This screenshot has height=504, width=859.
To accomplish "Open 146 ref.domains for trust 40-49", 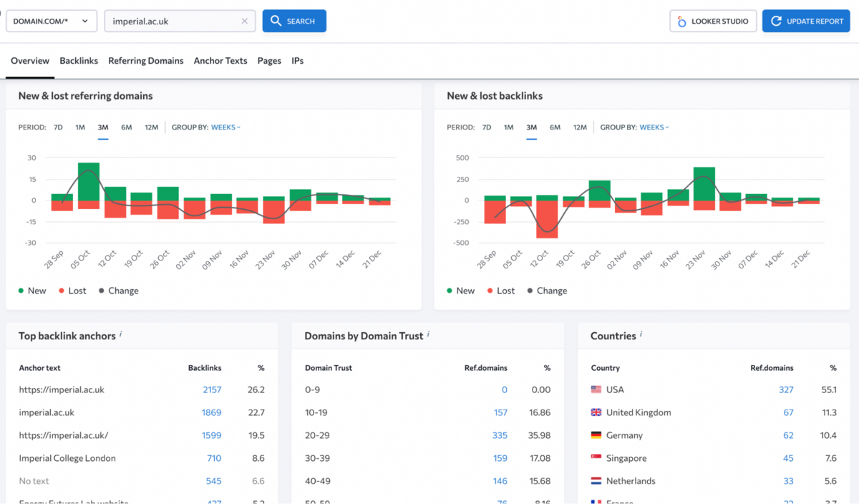I will point(500,481).
